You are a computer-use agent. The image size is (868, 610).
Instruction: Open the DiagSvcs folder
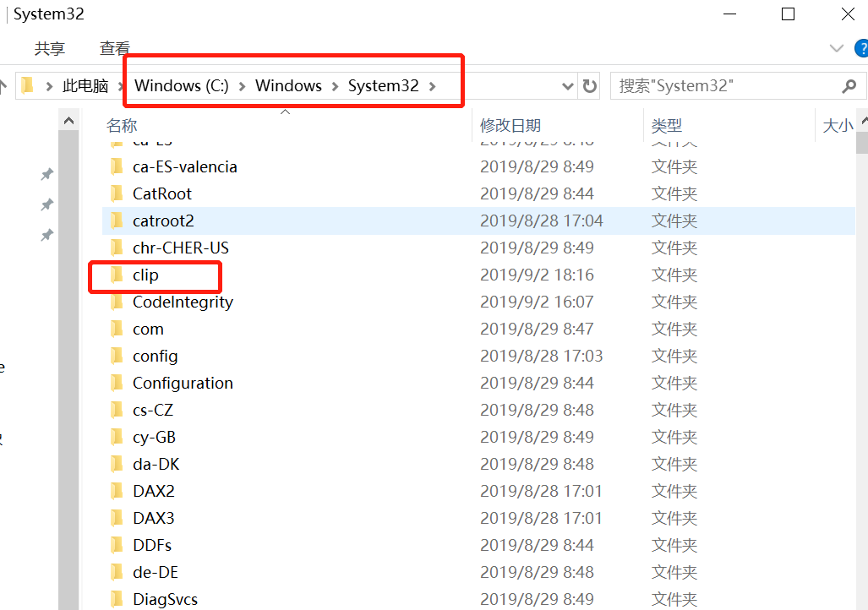pyautogui.click(x=165, y=599)
